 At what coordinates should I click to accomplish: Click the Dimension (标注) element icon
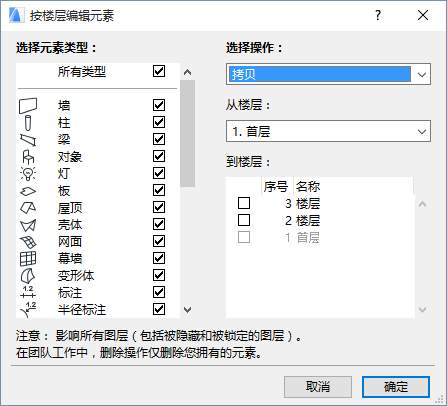28,292
